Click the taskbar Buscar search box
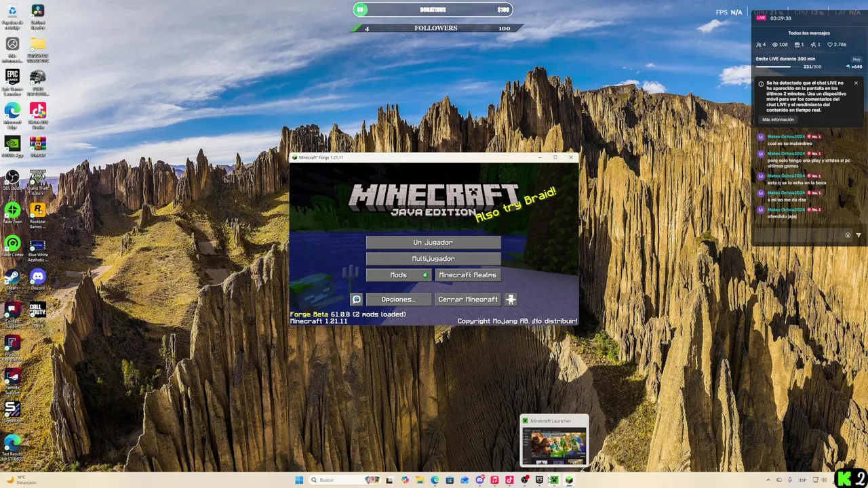This screenshot has width=868, height=488. coord(344,480)
